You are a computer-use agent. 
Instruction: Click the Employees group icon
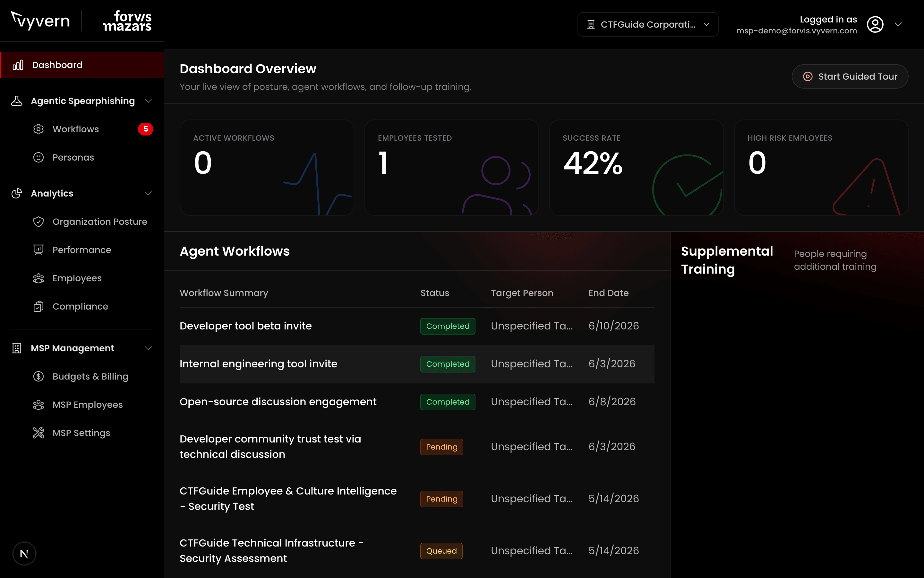tap(38, 278)
